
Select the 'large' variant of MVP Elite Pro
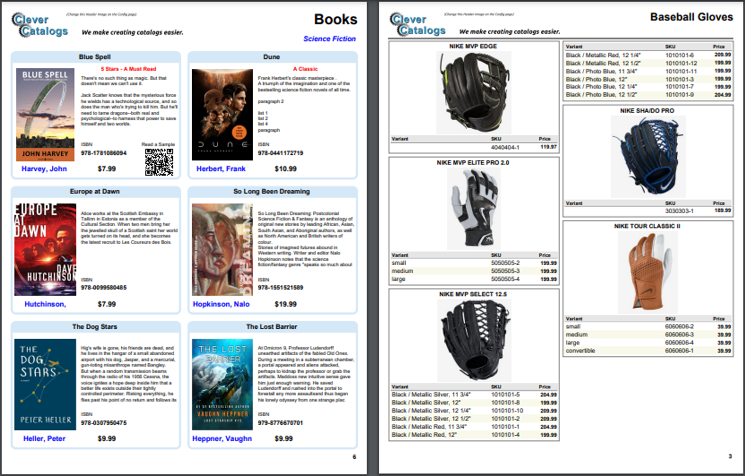pyautogui.click(x=399, y=279)
